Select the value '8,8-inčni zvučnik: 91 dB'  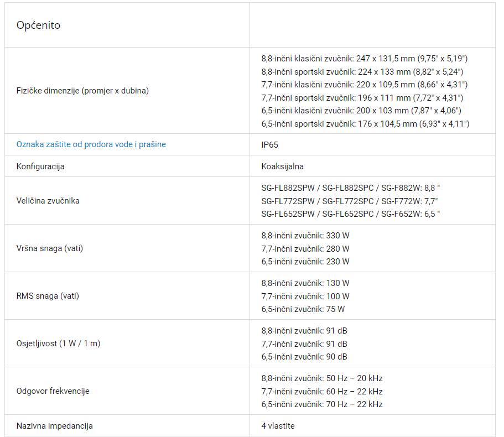click(x=304, y=331)
